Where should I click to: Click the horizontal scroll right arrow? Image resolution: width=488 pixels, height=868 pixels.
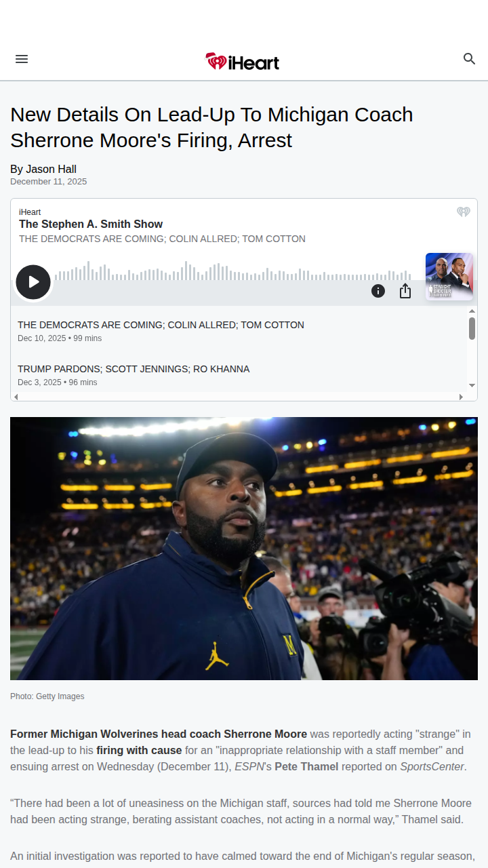pos(462,397)
